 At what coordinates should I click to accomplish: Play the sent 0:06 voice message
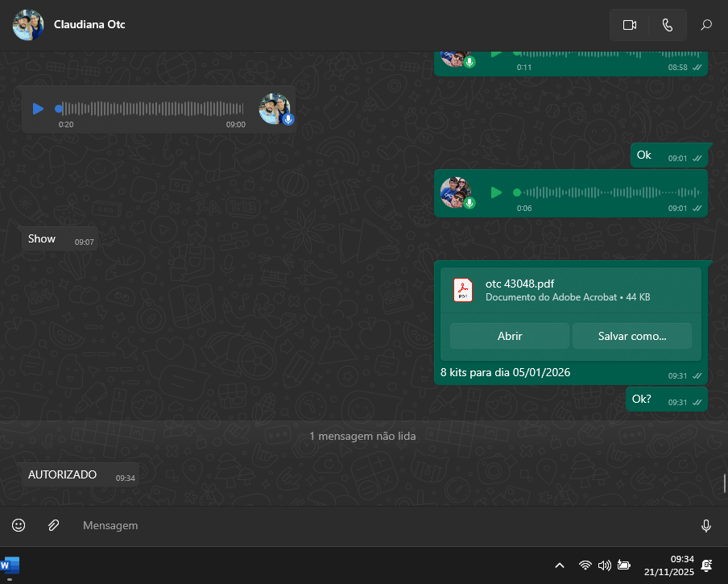point(496,193)
